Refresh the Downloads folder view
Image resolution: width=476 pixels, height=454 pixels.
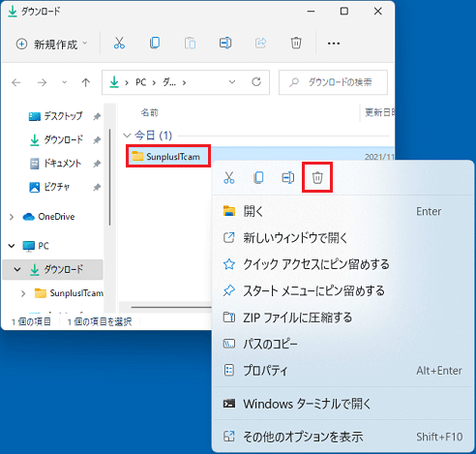[x=256, y=82]
